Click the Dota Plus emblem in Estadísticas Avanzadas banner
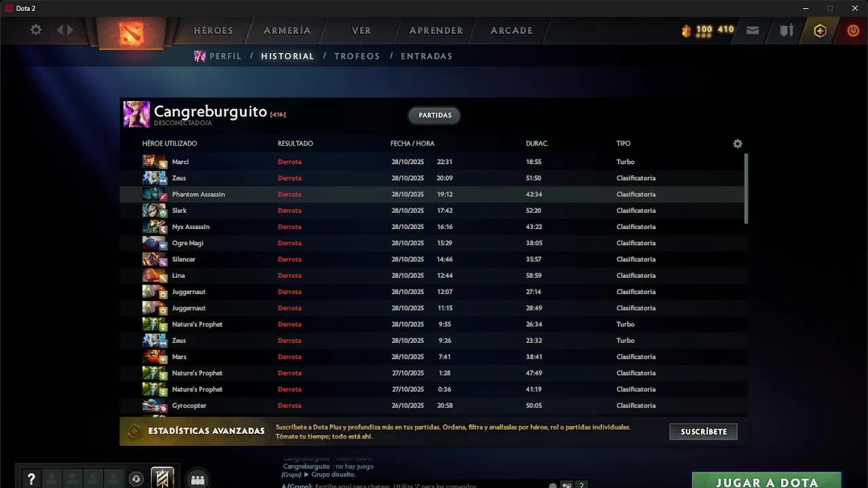This screenshot has width=868, height=488. pyautogui.click(x=134, y=431)
